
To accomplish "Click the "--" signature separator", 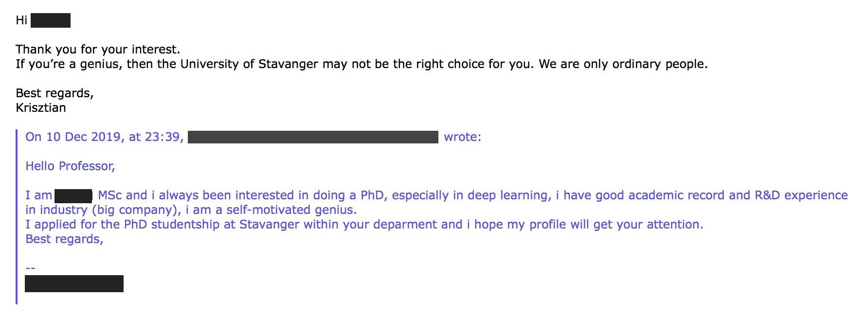I will [x=30, y=268].
